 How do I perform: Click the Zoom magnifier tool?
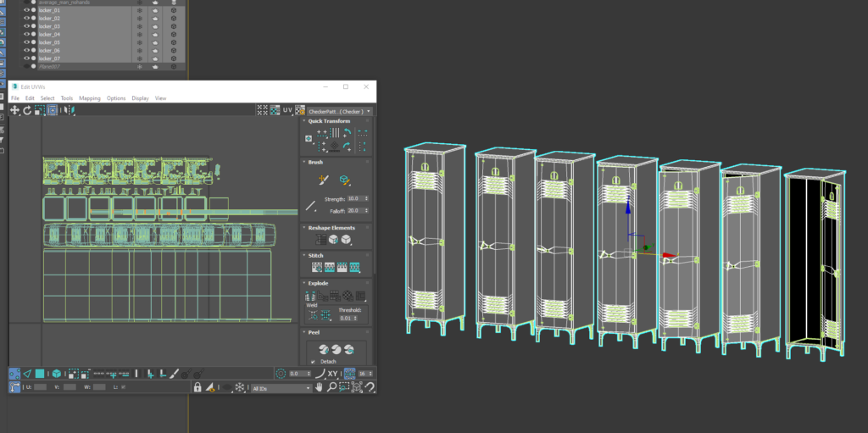331,387
